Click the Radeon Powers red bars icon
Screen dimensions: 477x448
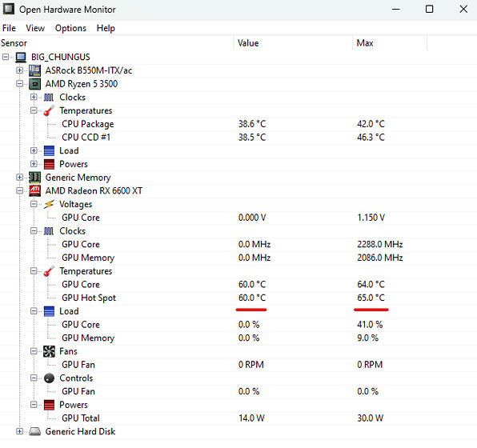click(x=49, y=405)
